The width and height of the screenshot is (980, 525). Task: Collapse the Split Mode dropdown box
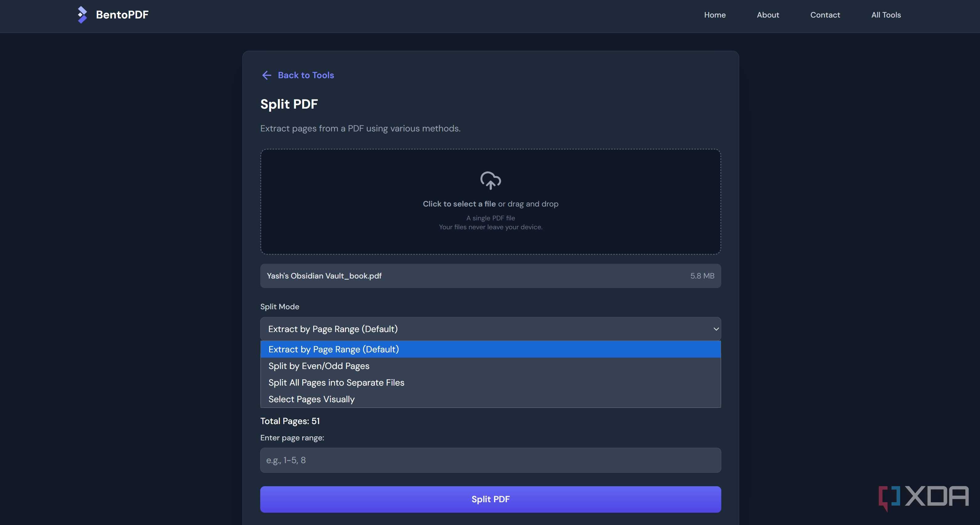click(x=490, y=329)
